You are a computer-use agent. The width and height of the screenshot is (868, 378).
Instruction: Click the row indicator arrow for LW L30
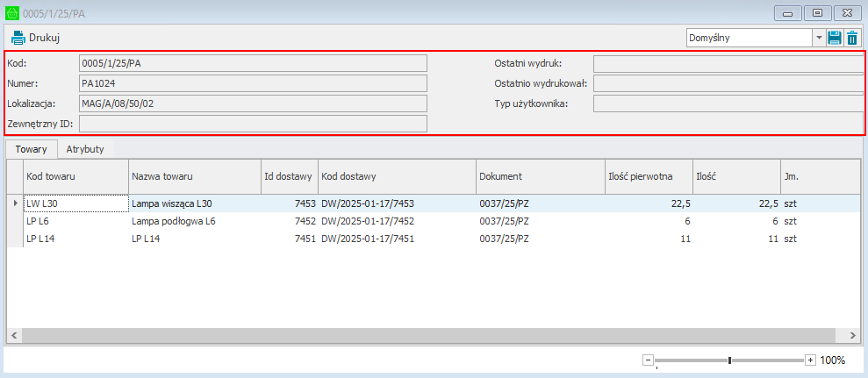coord(14,203)
